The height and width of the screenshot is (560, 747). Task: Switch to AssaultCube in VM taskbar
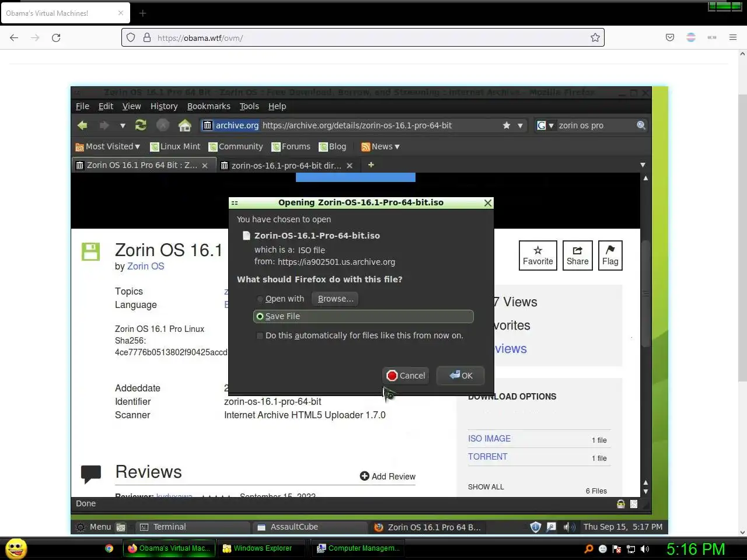click(310, 527)
